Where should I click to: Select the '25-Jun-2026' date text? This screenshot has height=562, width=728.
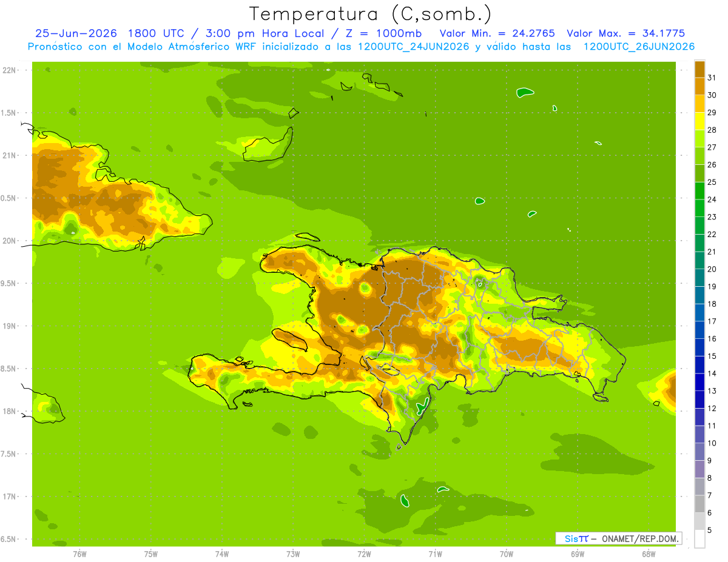(76, 33)
